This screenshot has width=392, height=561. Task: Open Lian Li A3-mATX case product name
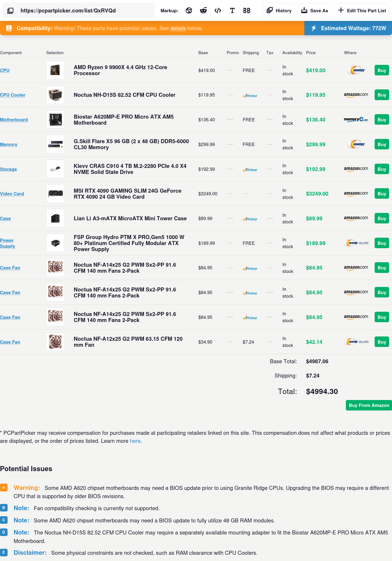click(x=130, y=219)
